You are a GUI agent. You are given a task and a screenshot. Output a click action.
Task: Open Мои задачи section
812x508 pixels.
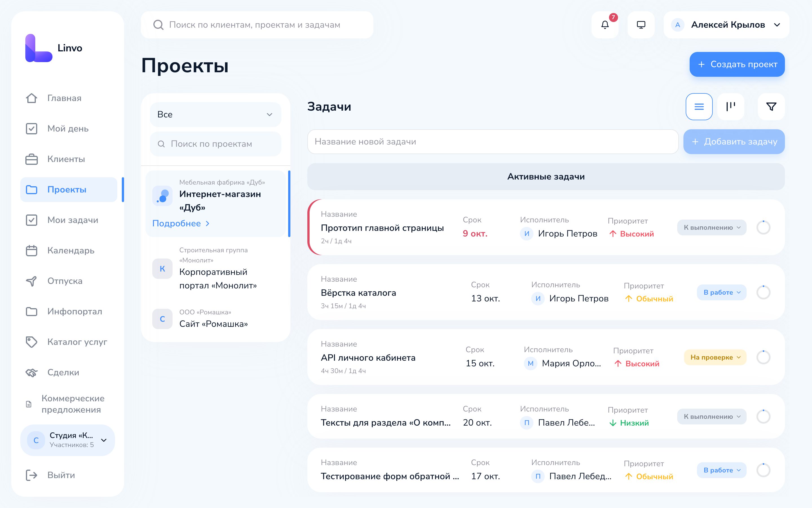69,220
